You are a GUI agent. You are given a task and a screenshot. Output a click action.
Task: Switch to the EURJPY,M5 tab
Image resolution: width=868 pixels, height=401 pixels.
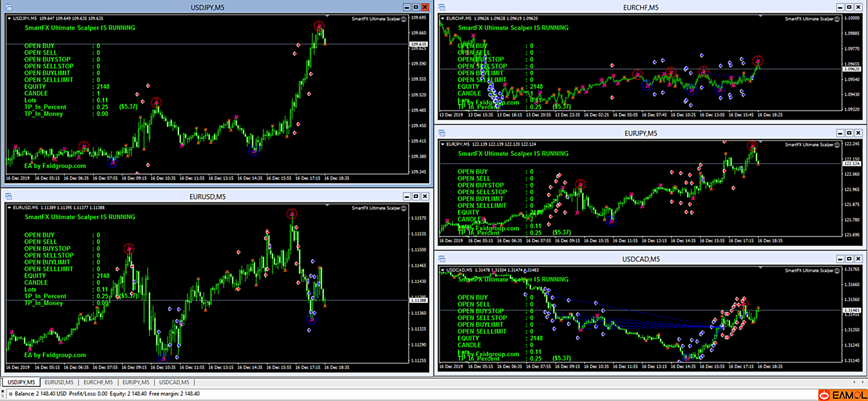click(136, 382)
